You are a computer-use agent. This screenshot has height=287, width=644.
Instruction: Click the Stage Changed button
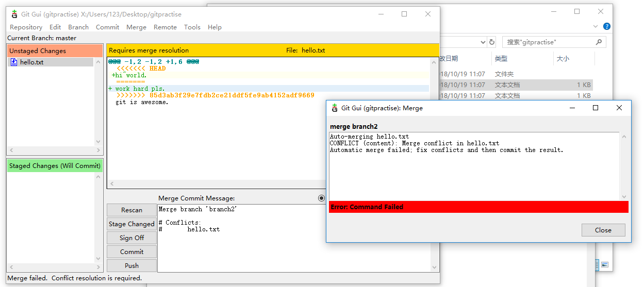pos(131,224)
